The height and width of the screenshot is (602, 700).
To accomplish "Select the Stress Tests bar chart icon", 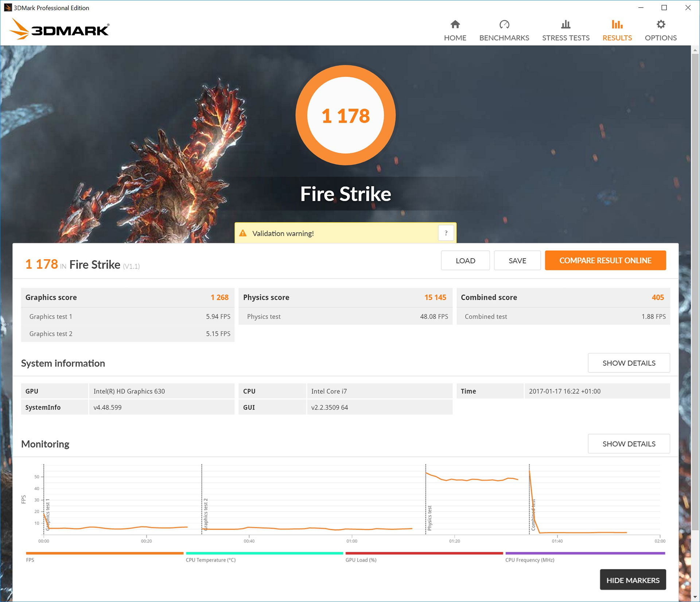I will (x=565, y=24).
